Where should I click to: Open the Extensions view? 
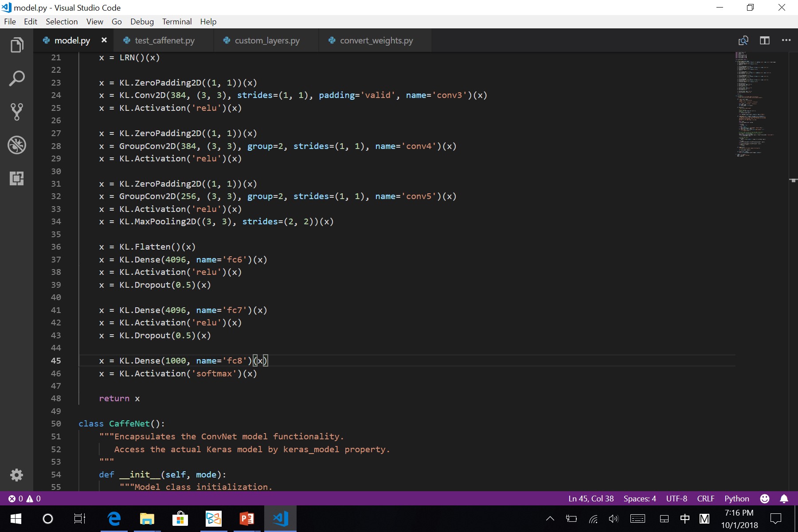pos(17,178)
